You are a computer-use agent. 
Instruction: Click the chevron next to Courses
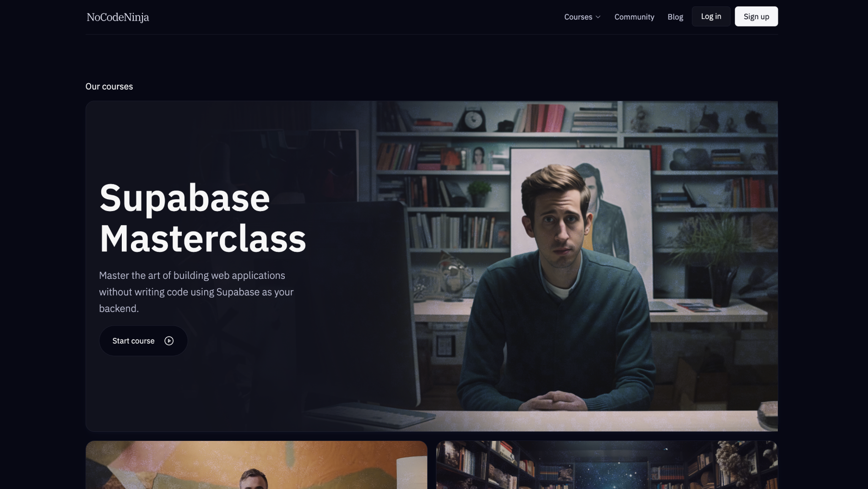597,17
